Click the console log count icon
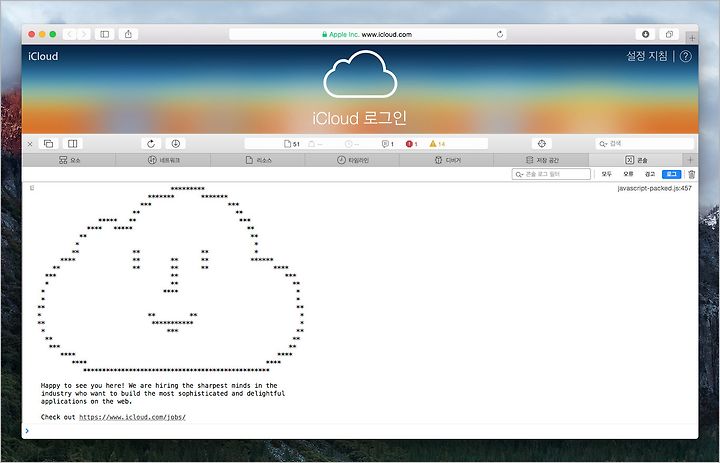Viewport: 720px width, 463px height. [x=388, y=144]
